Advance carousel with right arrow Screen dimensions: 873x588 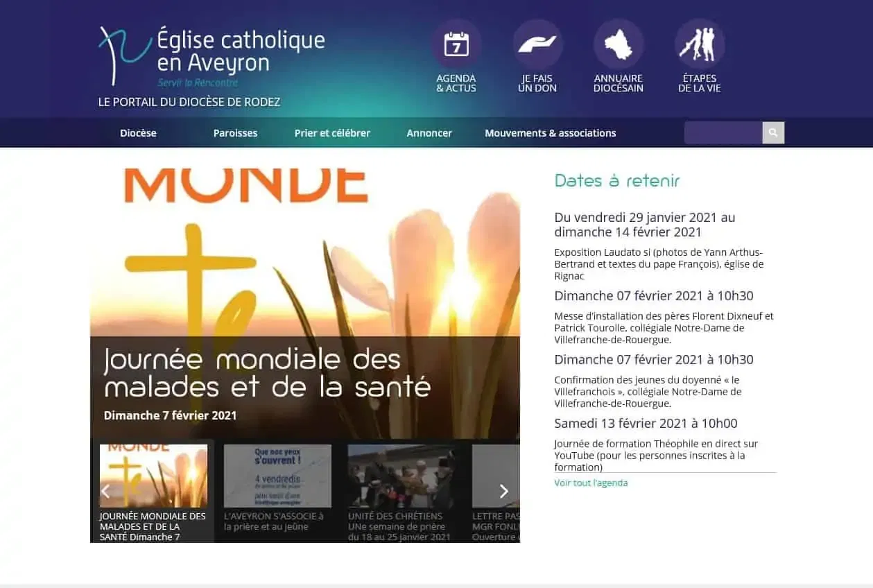pos(503,491)
